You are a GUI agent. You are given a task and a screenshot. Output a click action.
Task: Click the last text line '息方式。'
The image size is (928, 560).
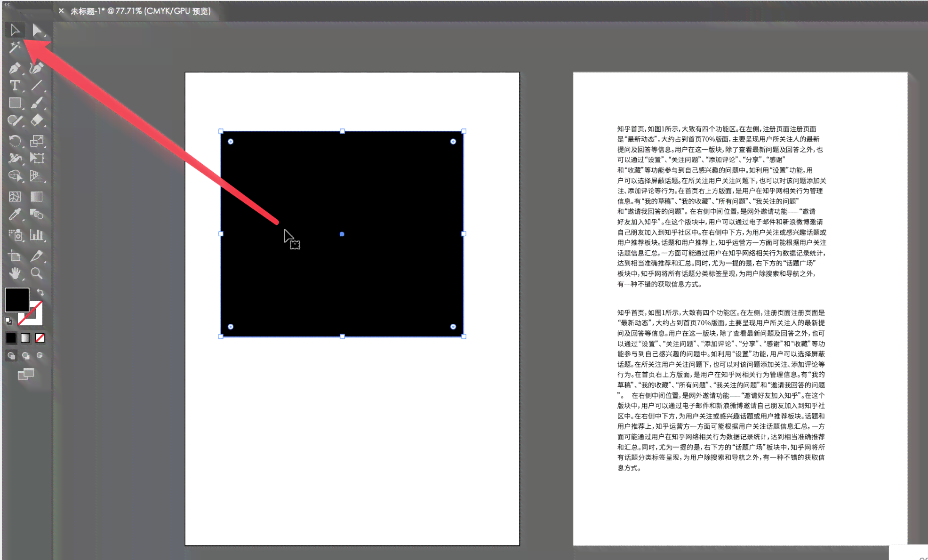[x=629, y=468]
